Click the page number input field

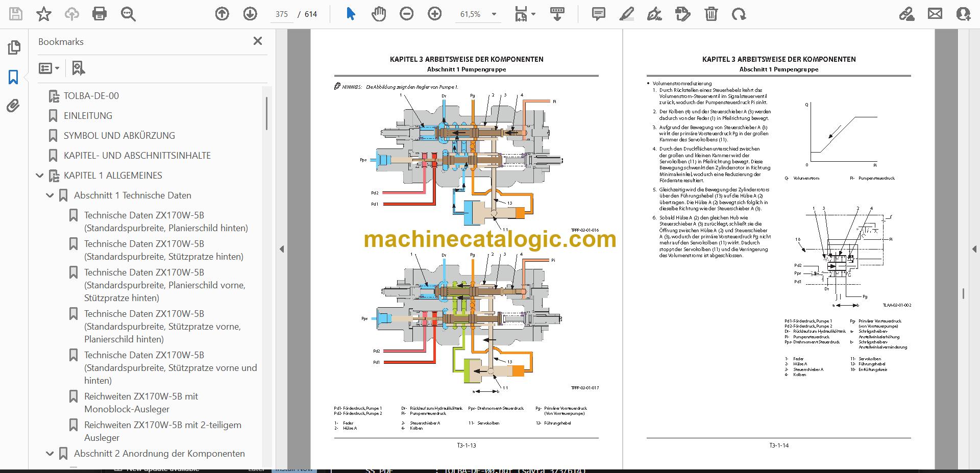[282, 14]
